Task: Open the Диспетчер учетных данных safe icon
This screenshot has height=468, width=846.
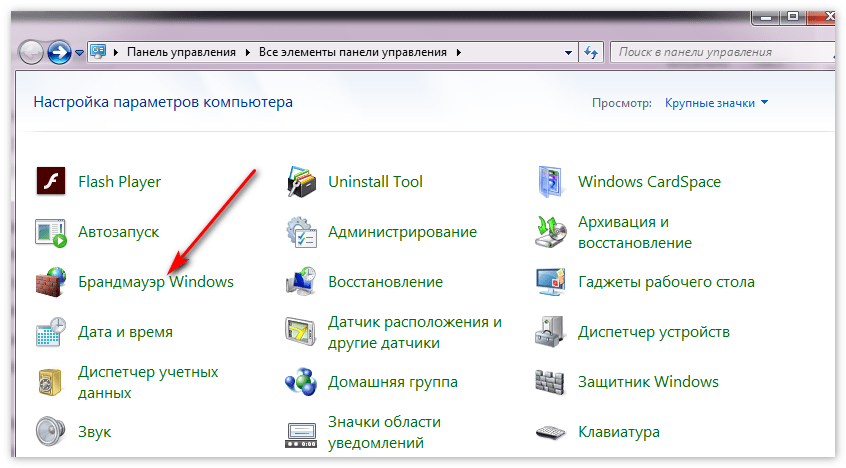Action: 51,382
